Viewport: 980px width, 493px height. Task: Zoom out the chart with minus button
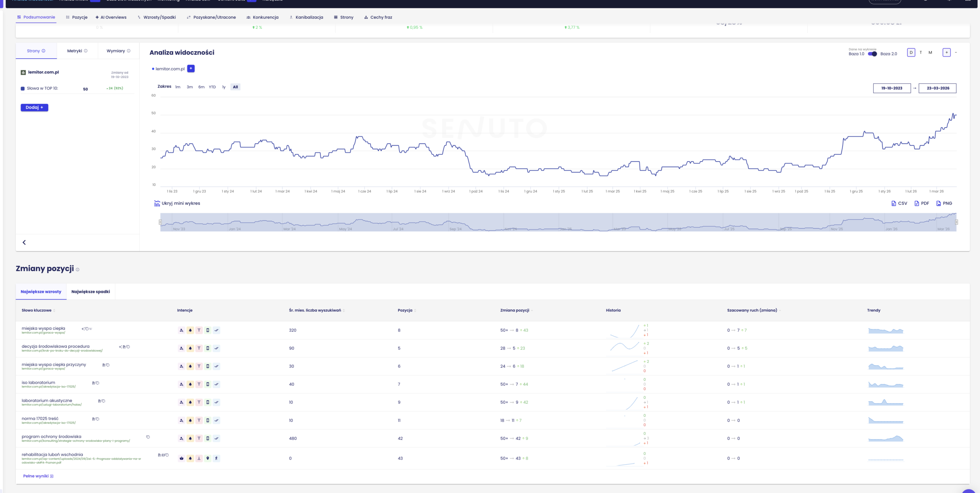coord(956,52)
